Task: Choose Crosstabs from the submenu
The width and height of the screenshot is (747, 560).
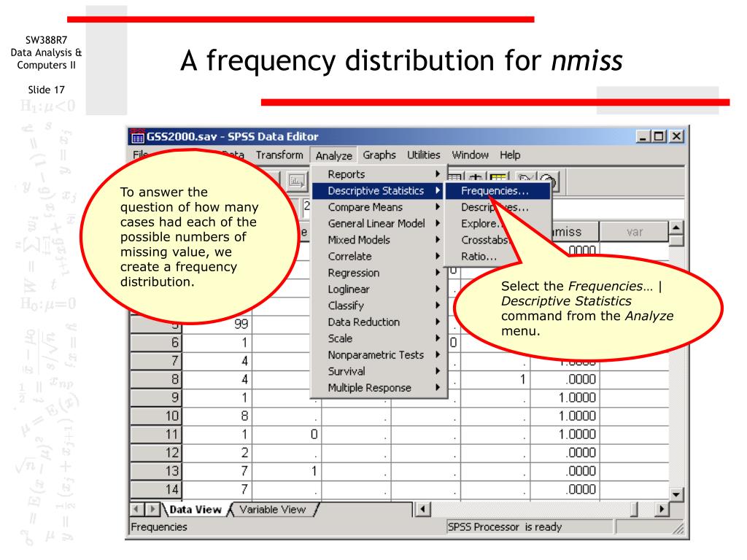Action: [484, 240]
